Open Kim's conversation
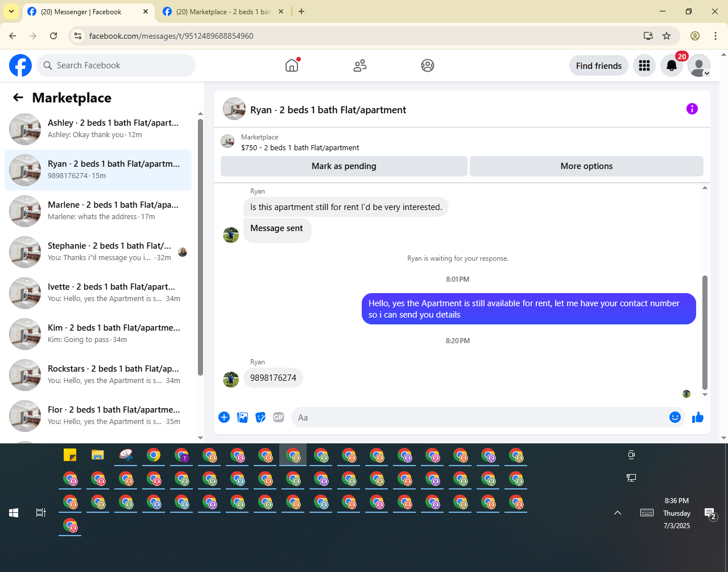The height and width of the screenshot is (572, 728). tap(98, 334)
